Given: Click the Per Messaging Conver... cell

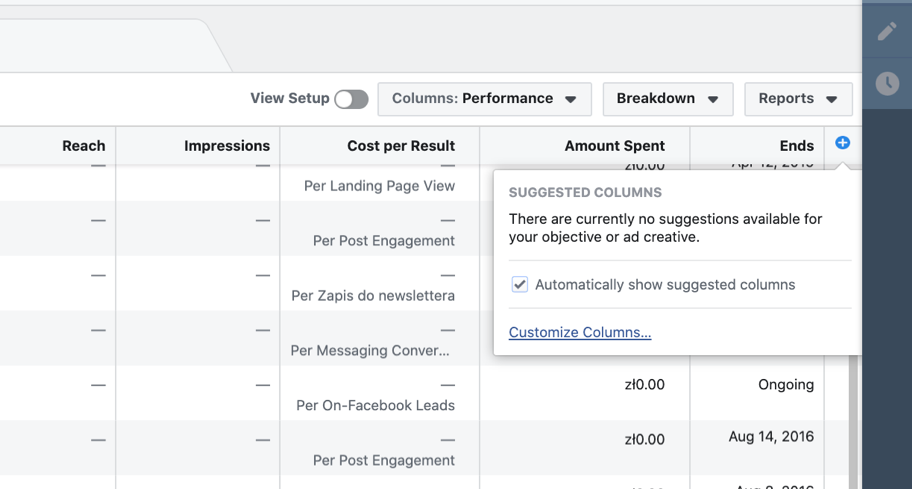Looking at the screenshot, I should click(370, 351).
